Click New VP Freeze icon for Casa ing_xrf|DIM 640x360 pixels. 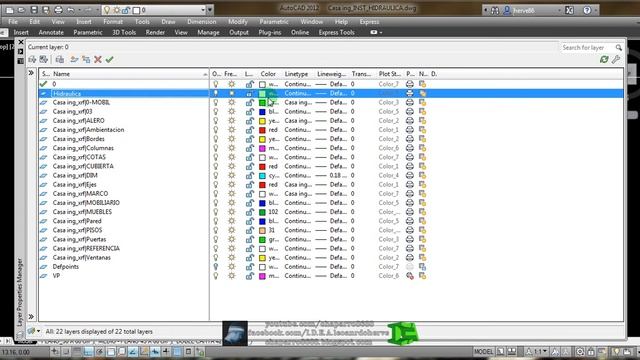422,176
